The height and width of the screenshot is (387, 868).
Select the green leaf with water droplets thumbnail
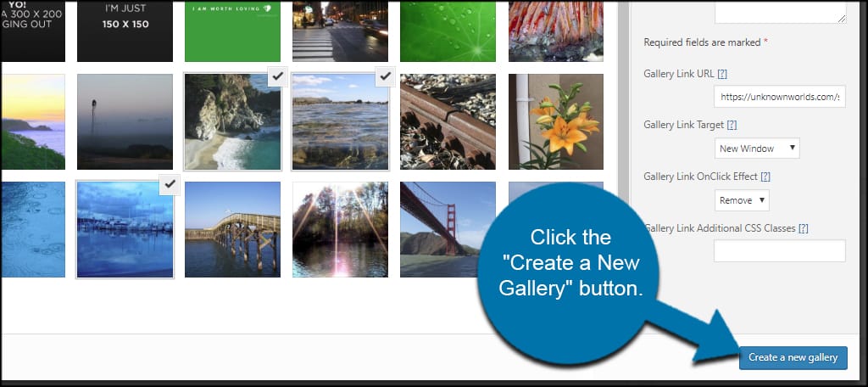point(448,31)
